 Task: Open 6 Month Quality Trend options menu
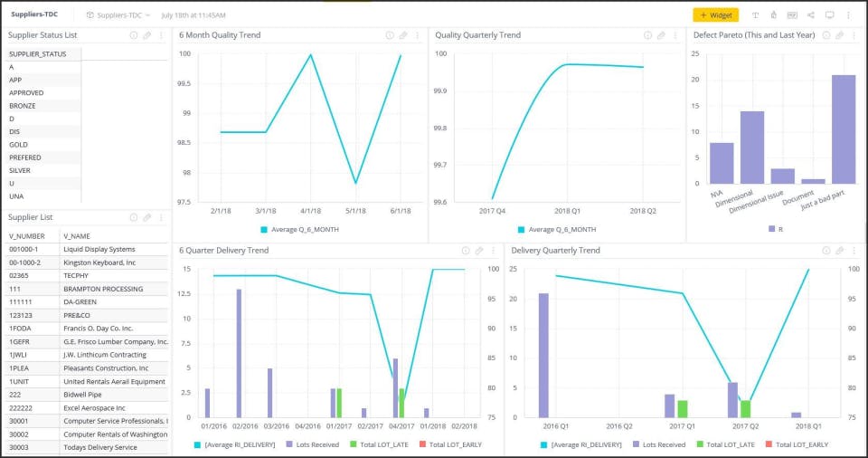click(x=418, y=35)
